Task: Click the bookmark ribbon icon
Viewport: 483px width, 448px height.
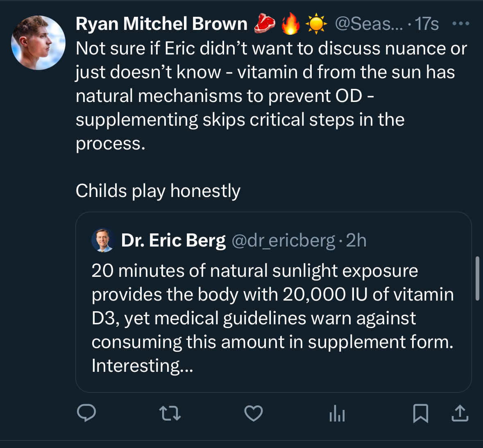Action: pos(420,414)
